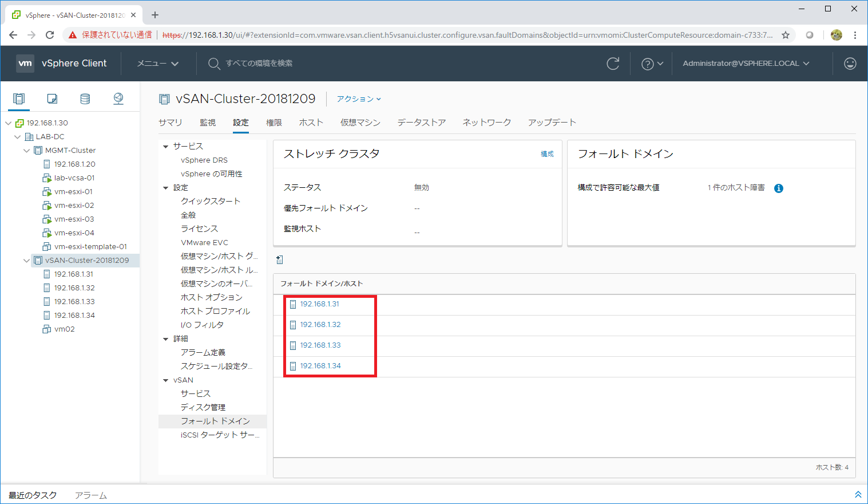868x504 pixels.
Task: Open ディスク管理 under vSAN
Action: (203, 408)
